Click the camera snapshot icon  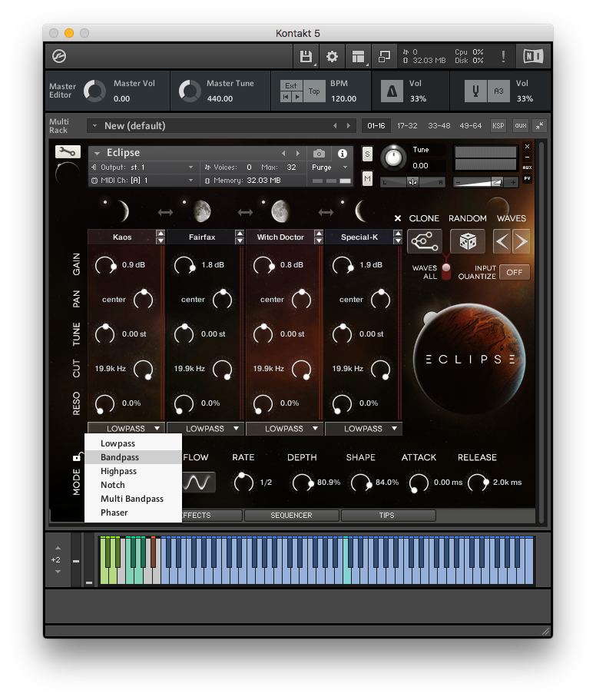[x=319, y=154]
